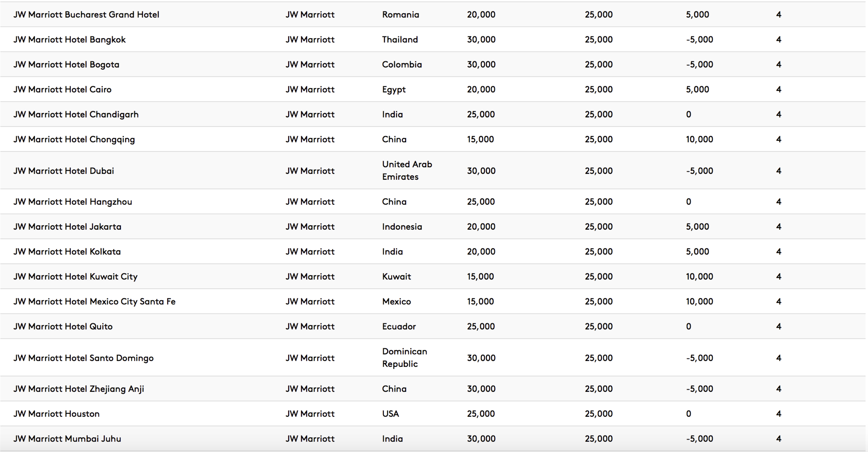This screenshot has height=452, width=868.
Task: Click United Arab Emirates country cell
Action: (x=407, y=170)
